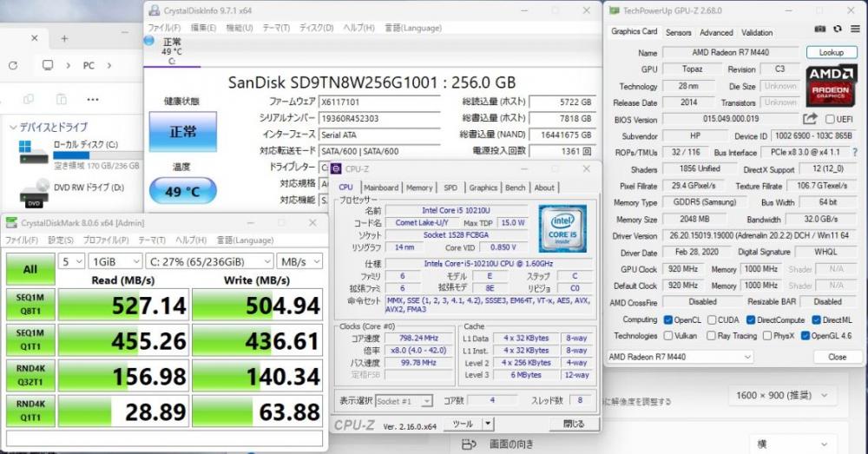Open the GPU-Z hamburger menu
The image size is (868, 454).
[855, 30]
